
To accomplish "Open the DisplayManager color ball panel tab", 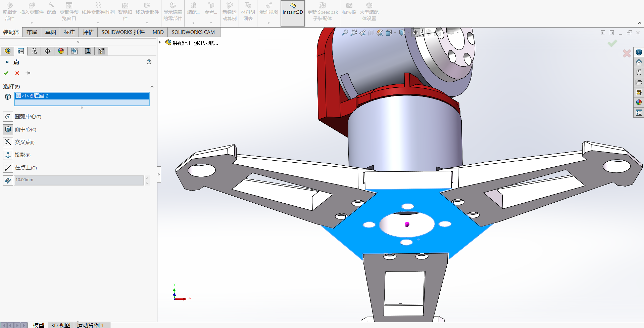I will pyautogui.click(x=61, y=51).
